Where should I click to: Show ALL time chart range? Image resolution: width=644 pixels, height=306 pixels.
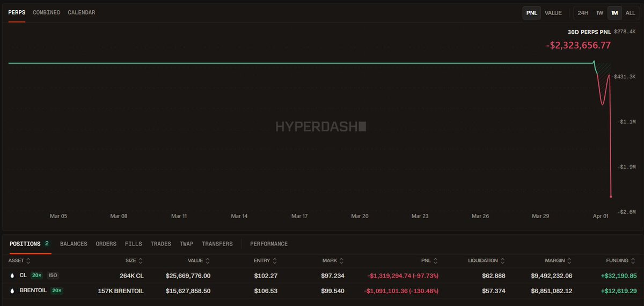pyautogui.click(x=630, y=13)
